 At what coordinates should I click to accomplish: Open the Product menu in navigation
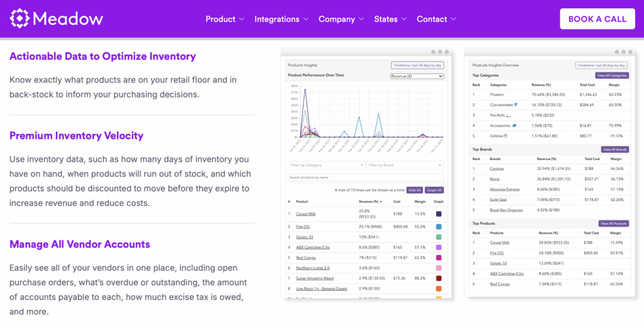(225, 19)
